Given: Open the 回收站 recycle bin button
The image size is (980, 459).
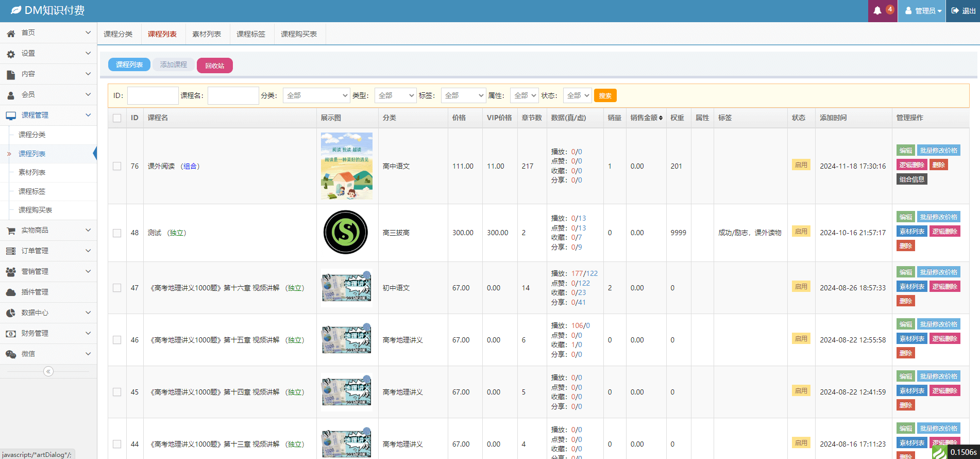Looking at the screenshot, I should [215, 65].
